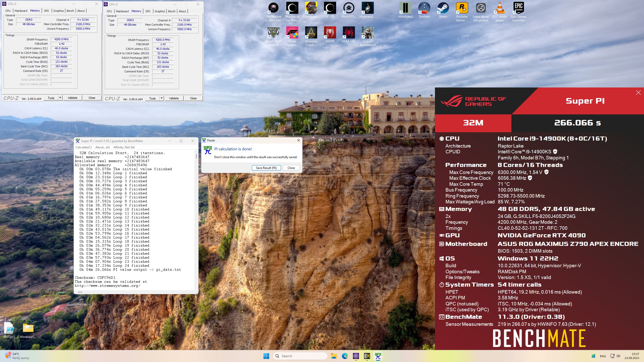Image resolution: width=644 pixels, height=362 pixels.
Task: Switch to Mainboard tab in left CPU-Z window
Action: tap(21, 11)
